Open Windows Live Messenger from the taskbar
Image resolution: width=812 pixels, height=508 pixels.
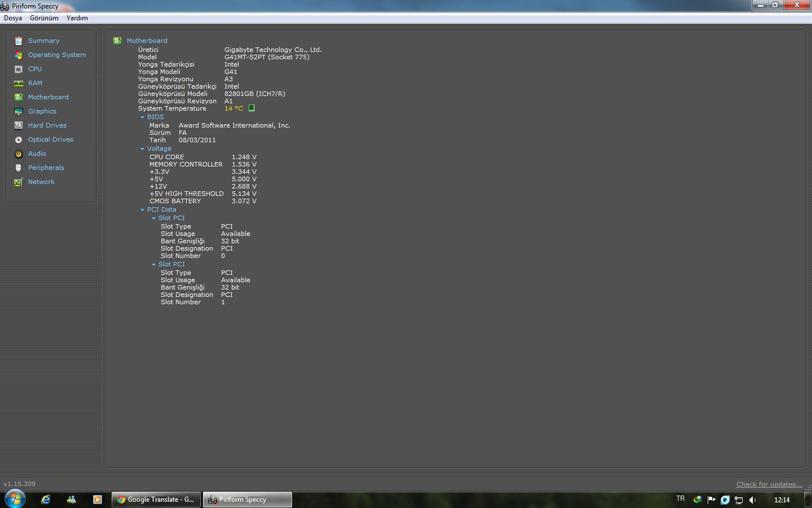pyautogui.click(x=72, y=500)
